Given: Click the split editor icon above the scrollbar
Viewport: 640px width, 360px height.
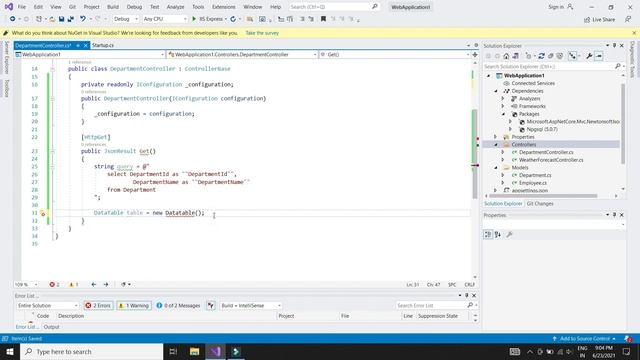Looking at the screenshot, I should coord(475,54).
